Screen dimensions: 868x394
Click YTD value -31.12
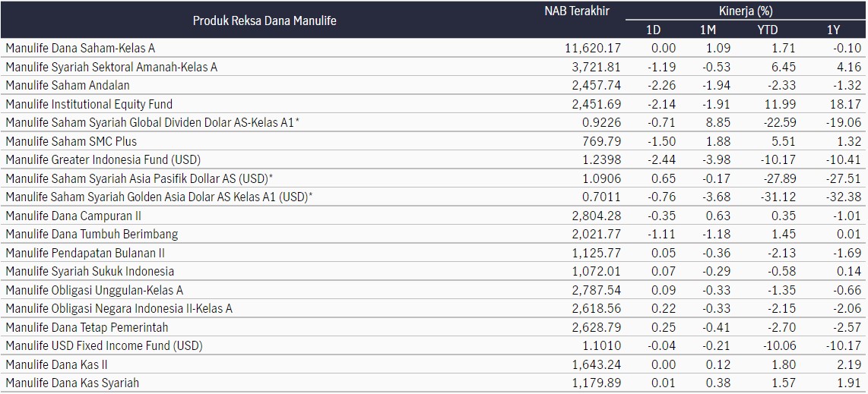coord(780,197)
